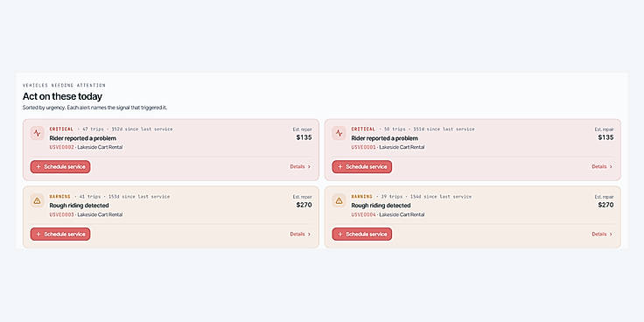Click the $135 repair estimate on USVE0001 card
The width and height of the screenshot is (644, 322).
point(605,137)
